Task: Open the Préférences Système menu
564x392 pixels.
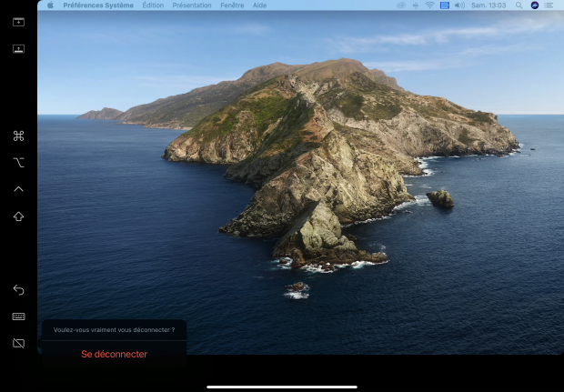Action: pos(98,5)
